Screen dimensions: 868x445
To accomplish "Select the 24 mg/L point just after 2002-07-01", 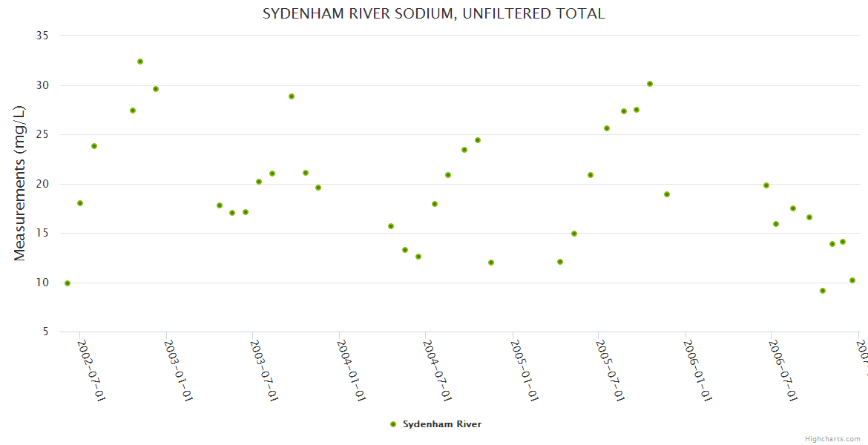I will click(x=94, y=146).
